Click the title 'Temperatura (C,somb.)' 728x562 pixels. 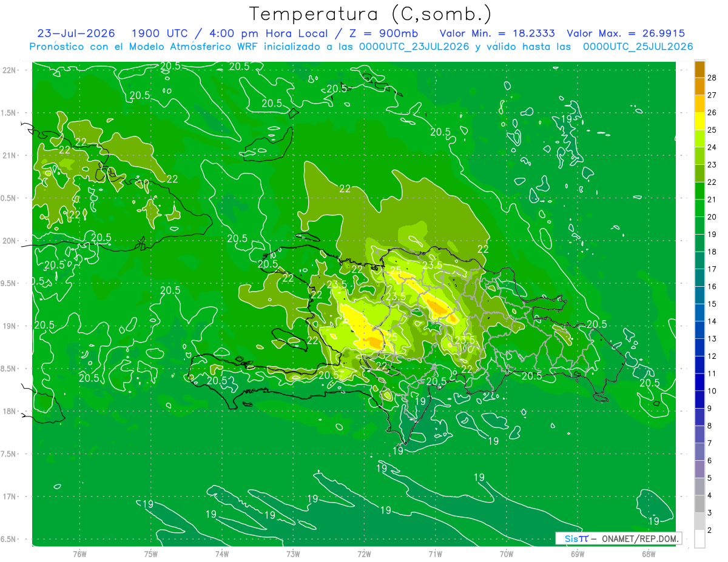pos(371,15)
